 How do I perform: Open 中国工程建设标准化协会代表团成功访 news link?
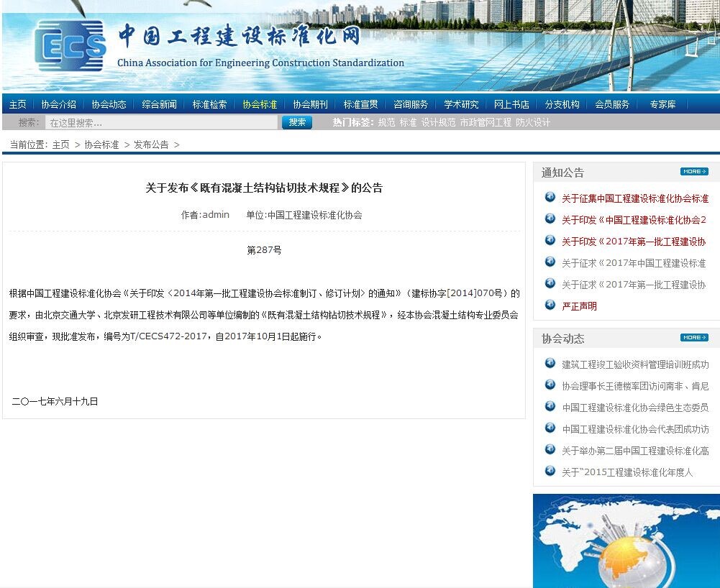[635, 429]
